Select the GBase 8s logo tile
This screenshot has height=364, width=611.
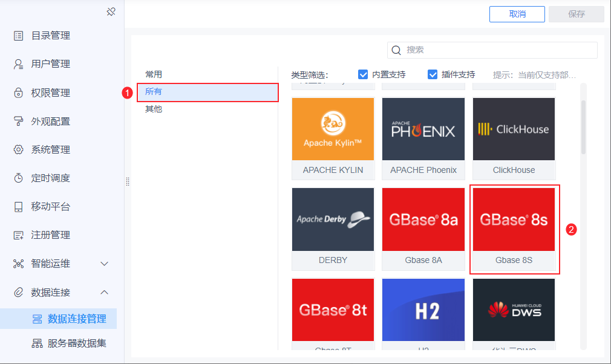(x=514, y=219)
